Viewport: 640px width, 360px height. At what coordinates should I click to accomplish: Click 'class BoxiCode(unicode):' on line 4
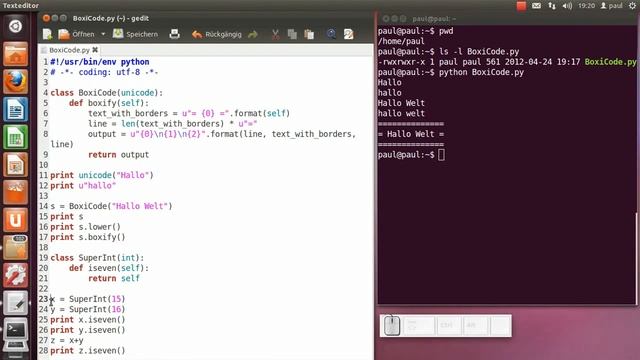click(107, 93)
